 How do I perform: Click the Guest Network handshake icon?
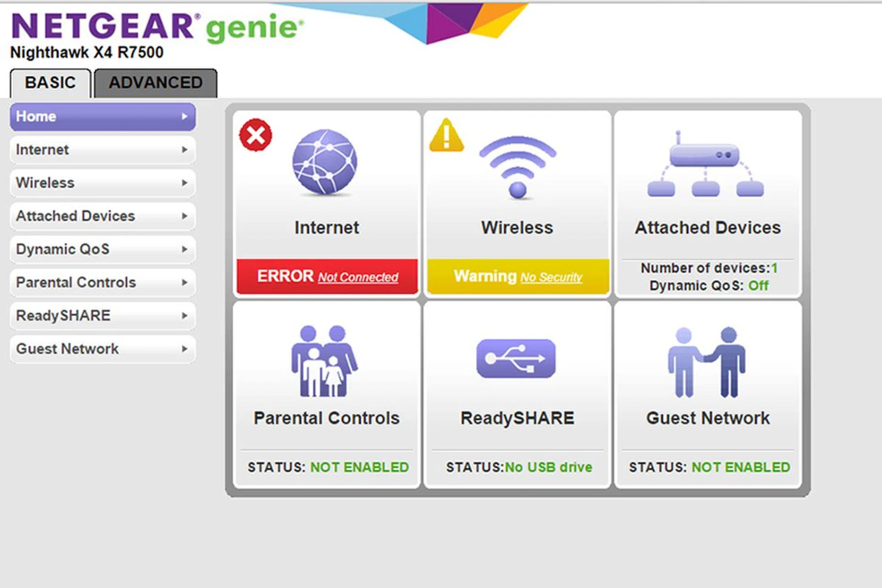707,362
